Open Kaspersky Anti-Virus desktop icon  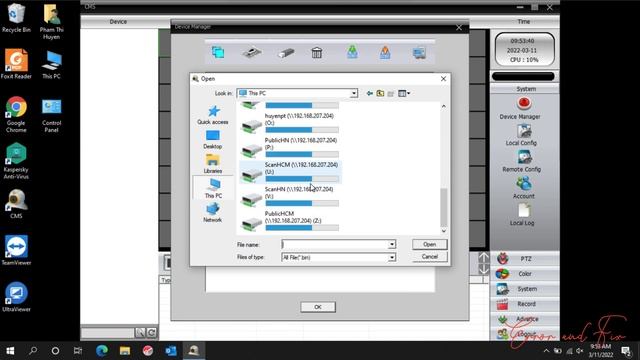coord(16,161)
